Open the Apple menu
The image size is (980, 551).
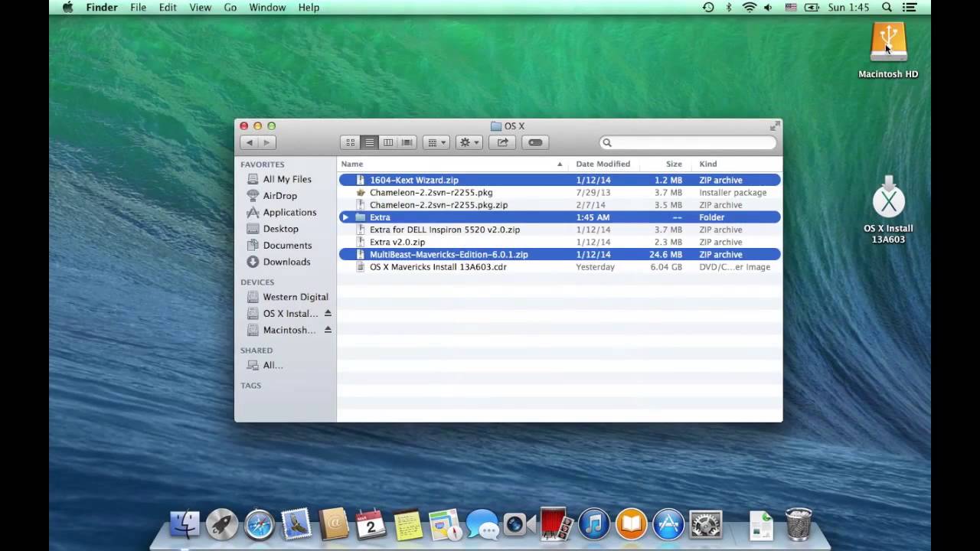67,8
